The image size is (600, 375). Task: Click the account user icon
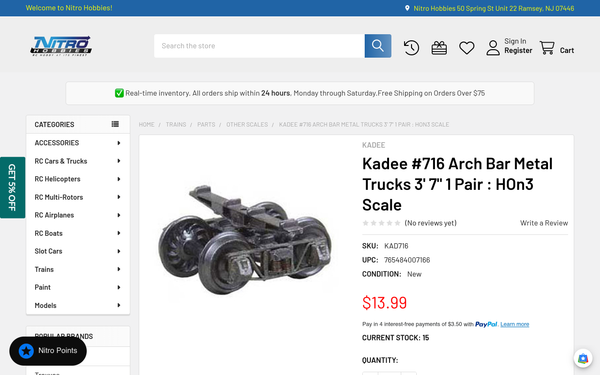click(493, 48)
